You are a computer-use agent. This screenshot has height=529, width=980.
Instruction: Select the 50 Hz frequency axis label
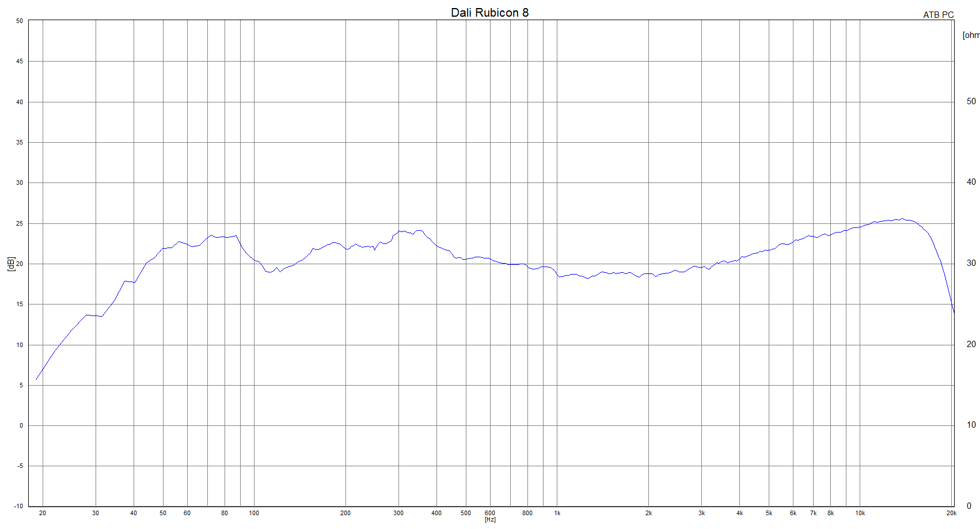coord(163,513)
